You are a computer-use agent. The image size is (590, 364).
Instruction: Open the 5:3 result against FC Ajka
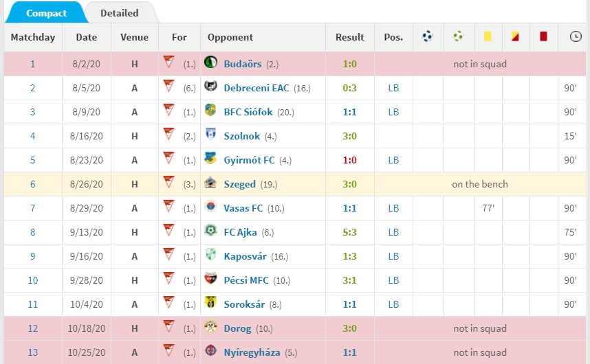click(349, 232)
